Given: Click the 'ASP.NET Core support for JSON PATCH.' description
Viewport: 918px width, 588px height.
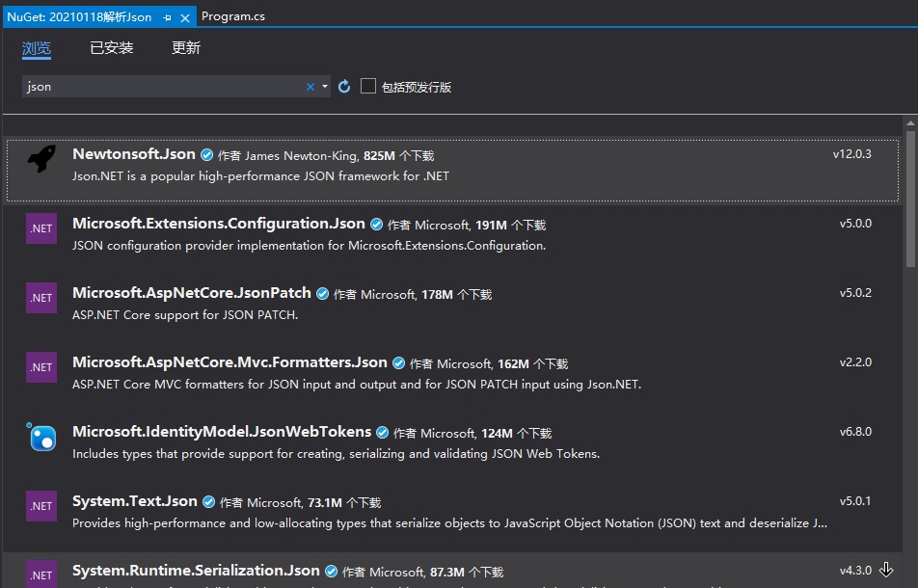Looking at the screenshot, I should click(x=185, y=315).
